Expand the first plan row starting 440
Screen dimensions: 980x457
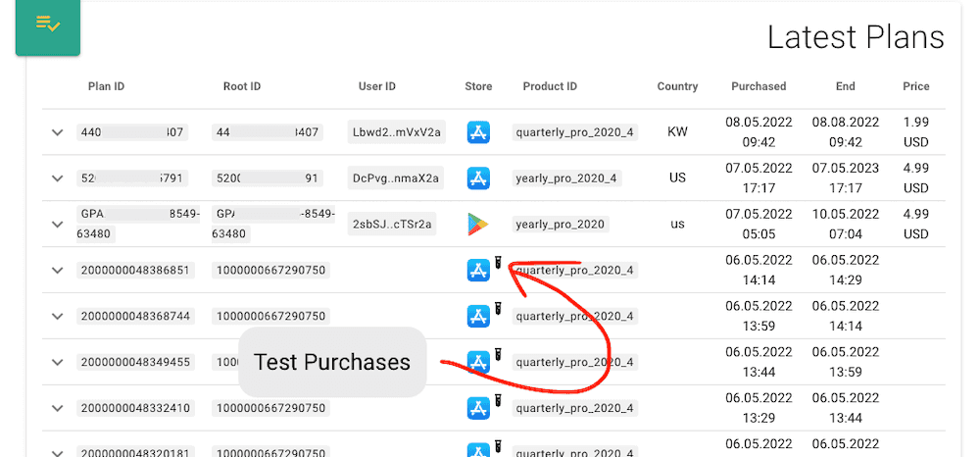[57, 132]
